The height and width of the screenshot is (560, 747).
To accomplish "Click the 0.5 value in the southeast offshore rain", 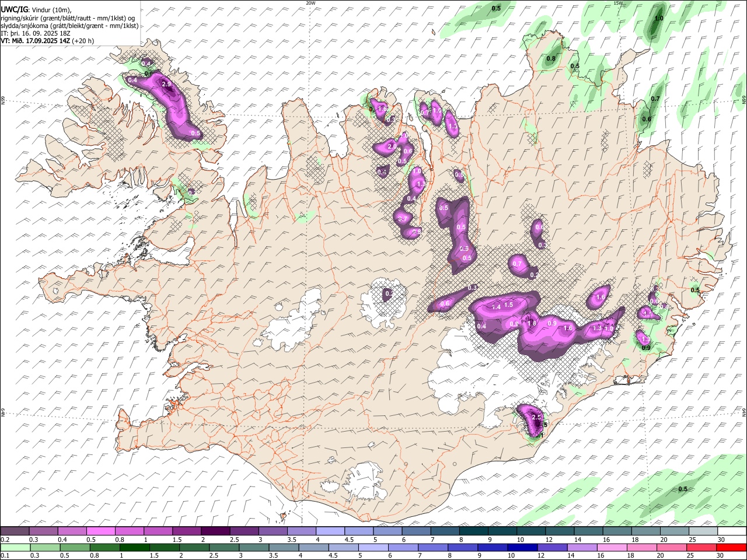I will [x=683, y=489].
